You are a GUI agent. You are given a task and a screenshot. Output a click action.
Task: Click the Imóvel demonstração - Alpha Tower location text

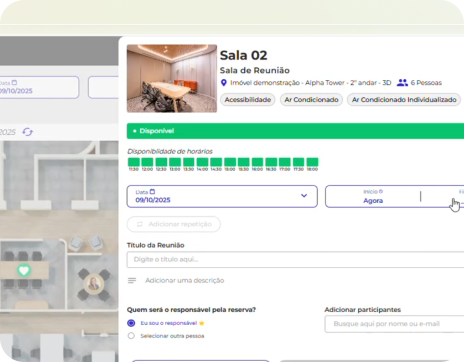click(311, 83)
